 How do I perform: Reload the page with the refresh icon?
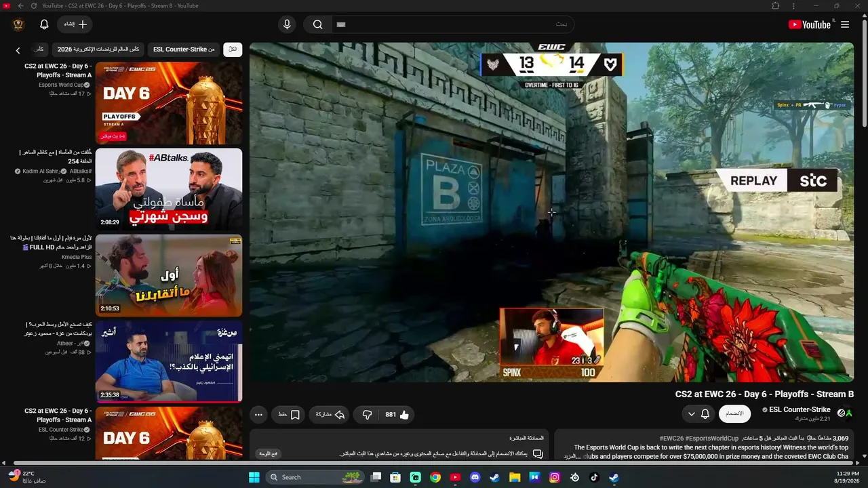(34, 6)
